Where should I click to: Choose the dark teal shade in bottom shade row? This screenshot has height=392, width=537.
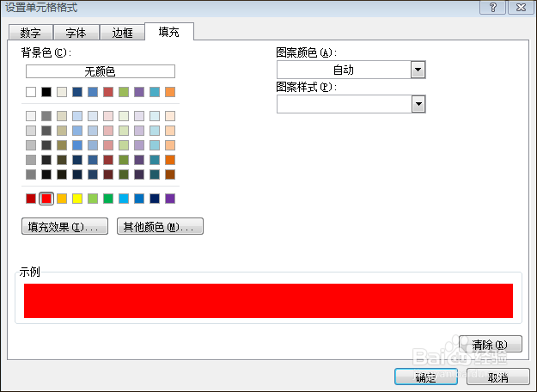pos(155,175)
